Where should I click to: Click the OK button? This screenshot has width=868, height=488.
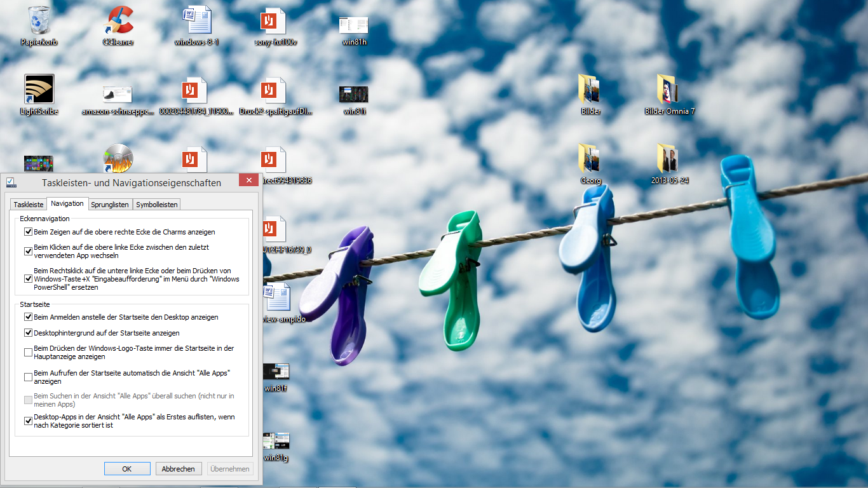(127, 469)
